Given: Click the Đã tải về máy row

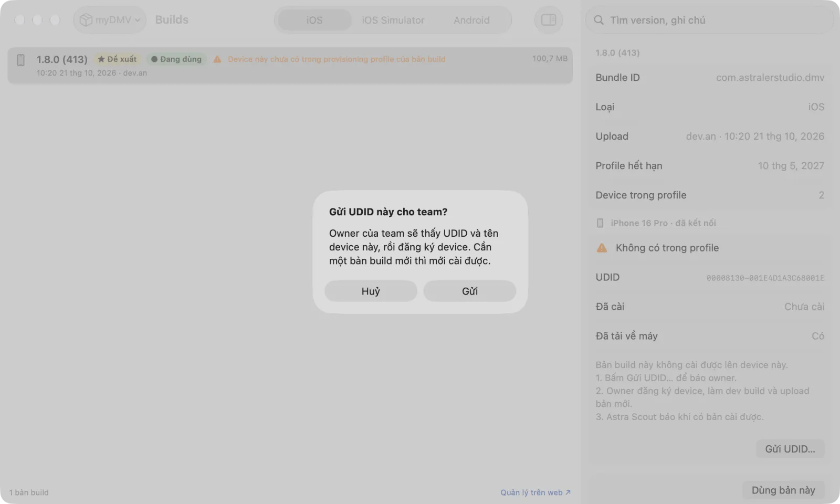Looking at the screenshot, I should click(x=710, y=336).
